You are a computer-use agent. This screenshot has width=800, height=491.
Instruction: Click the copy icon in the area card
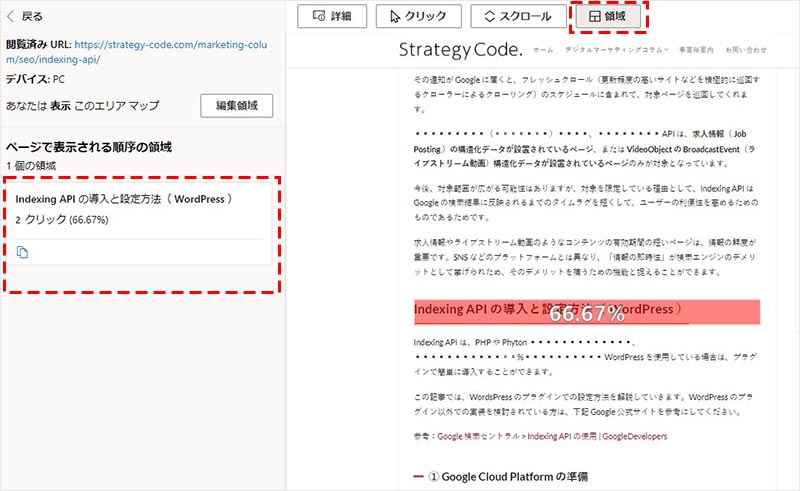point(23,252)
